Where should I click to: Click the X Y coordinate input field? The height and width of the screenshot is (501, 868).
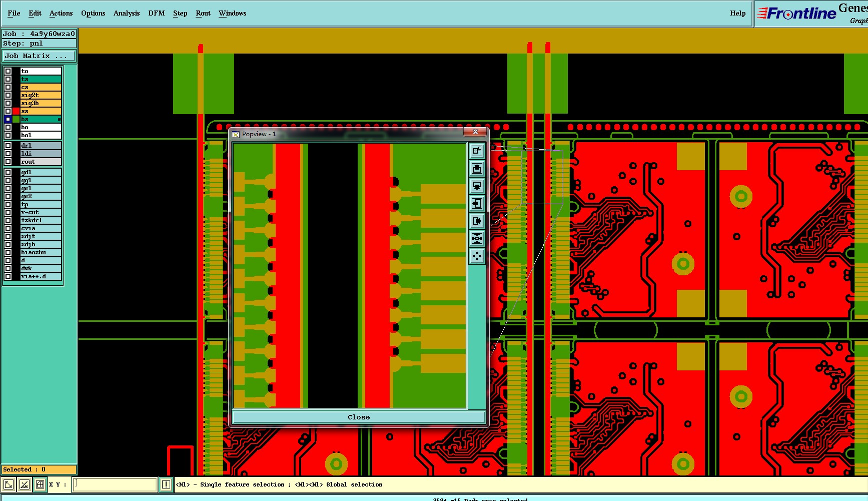coord(115,484)
